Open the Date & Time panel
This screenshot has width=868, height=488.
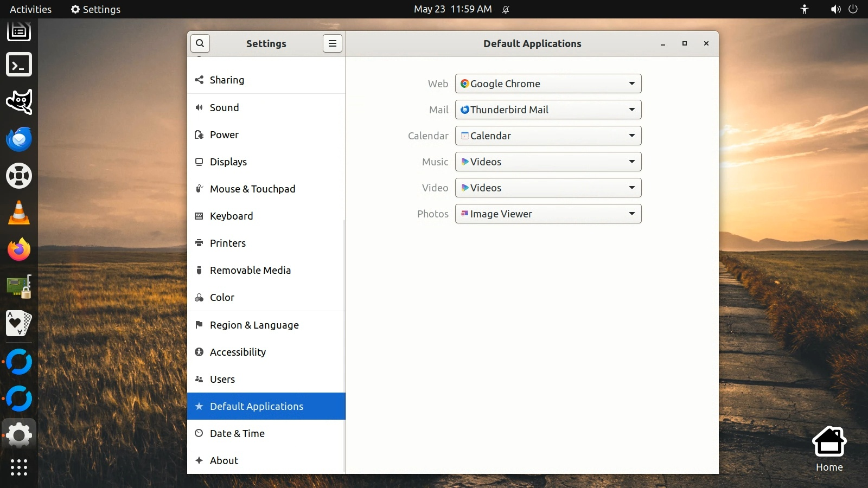pyautogui.click(x=237, y=433)
